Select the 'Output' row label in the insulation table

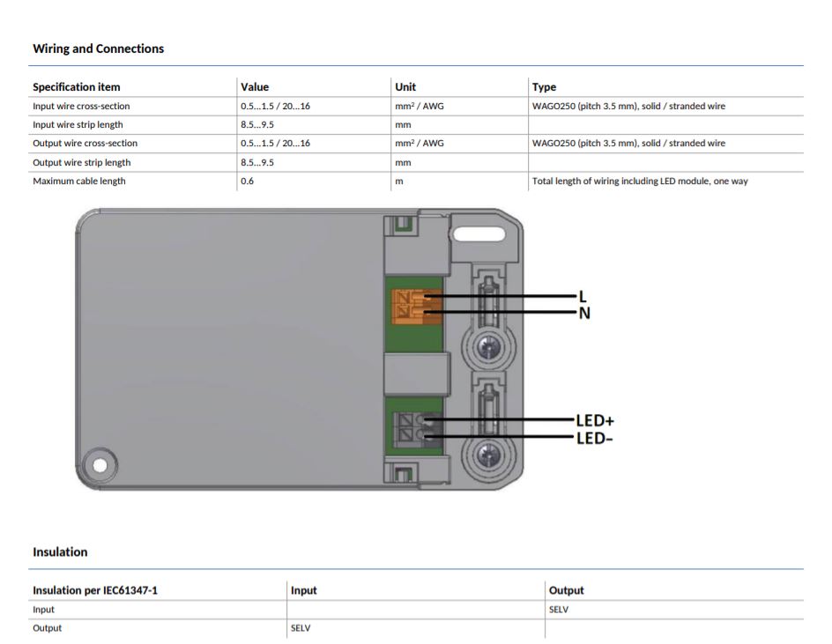[x=48, y=628]
